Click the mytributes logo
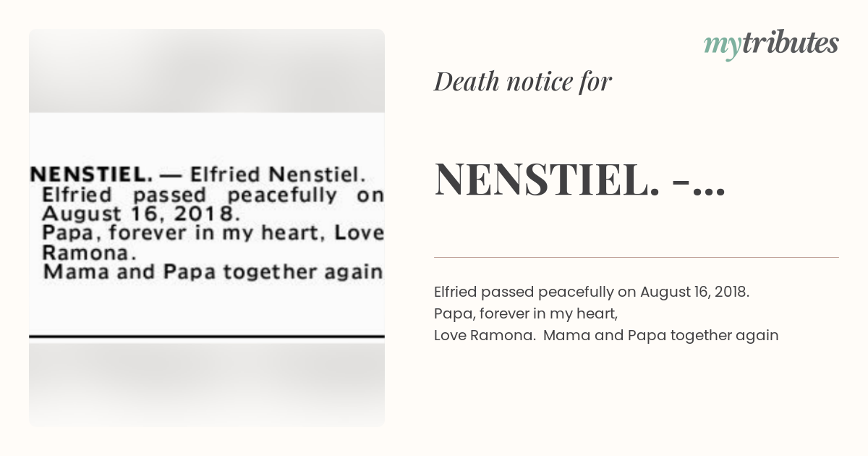Screen dimensions: 868x456 pyautogui.click(x=771, y=45)
